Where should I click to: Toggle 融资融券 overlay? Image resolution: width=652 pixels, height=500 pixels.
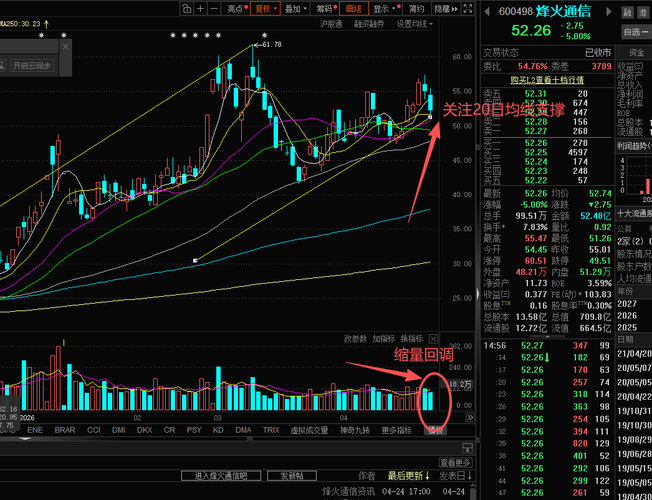[369, 24]
